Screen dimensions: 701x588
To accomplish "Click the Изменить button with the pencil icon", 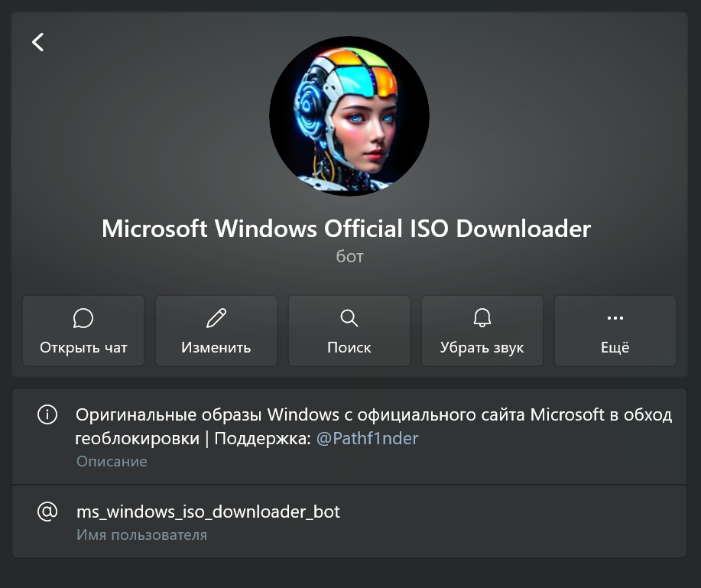I will [x=216, y=331].
